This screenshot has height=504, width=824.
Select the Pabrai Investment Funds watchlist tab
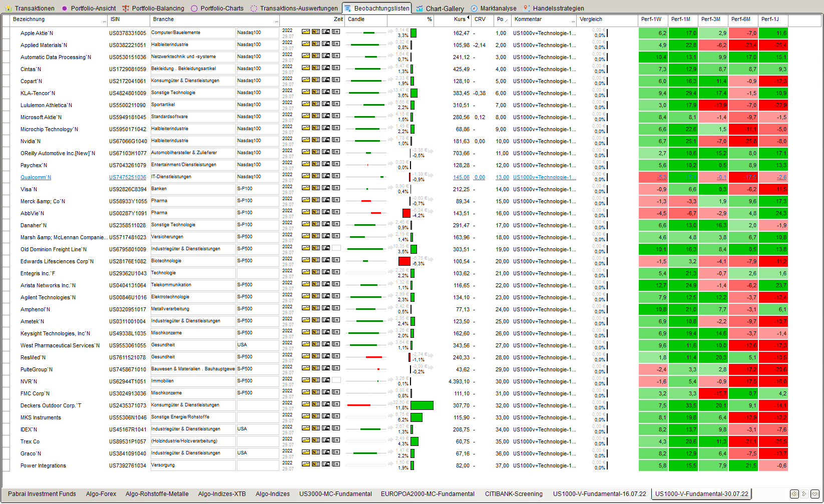pyautogui.click(x=42, y=494)
